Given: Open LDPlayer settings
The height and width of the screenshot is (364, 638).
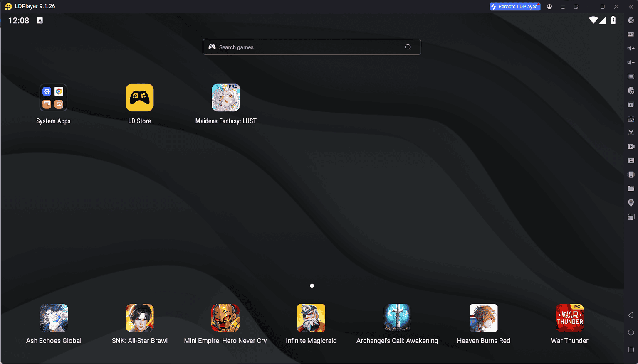Looking at the screenshot, I should [631, 20].
